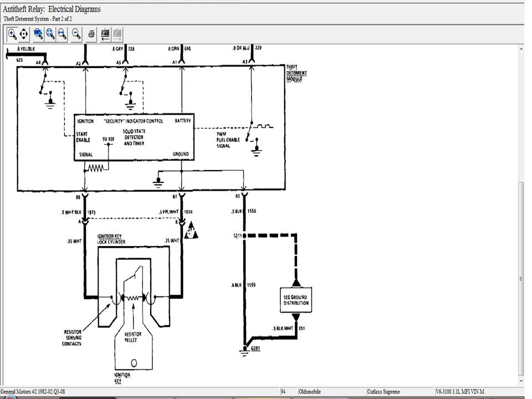
Task: Click the '.5 PPL/WHT 1074' wire label
Action: point(176,212)
